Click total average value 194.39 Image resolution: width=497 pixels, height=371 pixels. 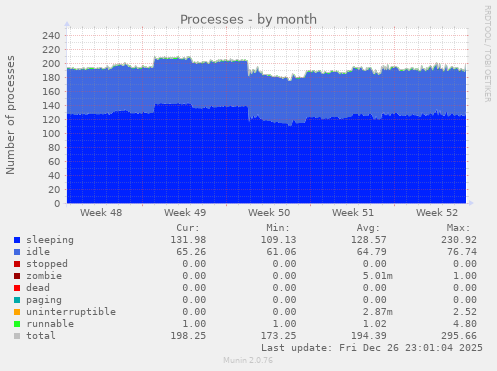coord(369,336)
